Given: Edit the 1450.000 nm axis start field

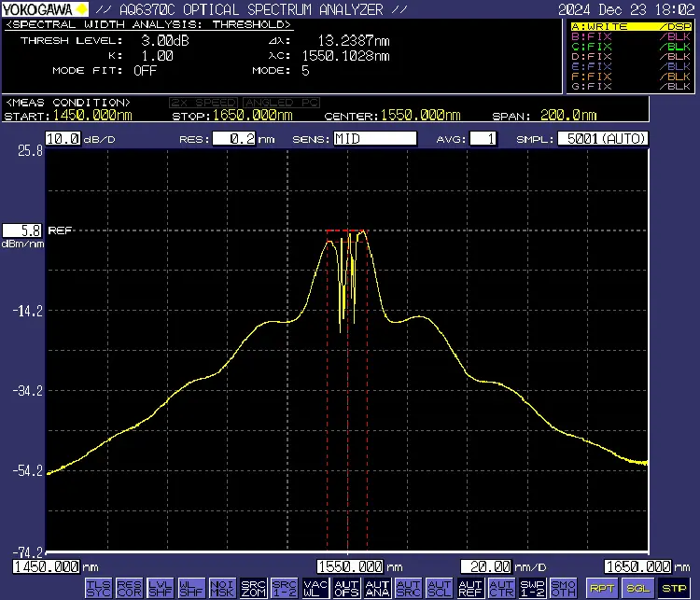Looking at the screenshot, I should click(47, 566).
